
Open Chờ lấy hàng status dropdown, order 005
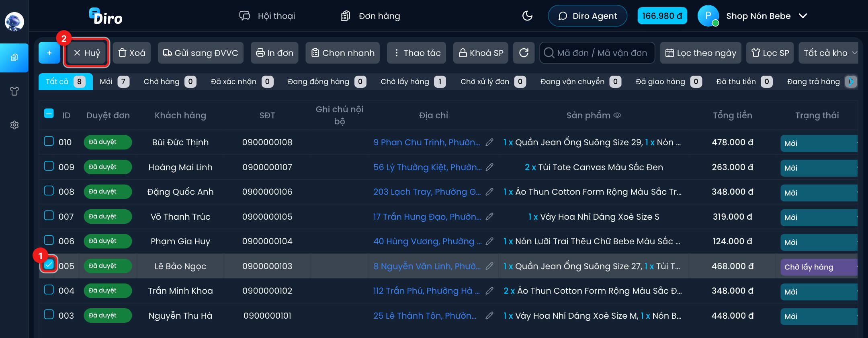[x=819, y=267]
